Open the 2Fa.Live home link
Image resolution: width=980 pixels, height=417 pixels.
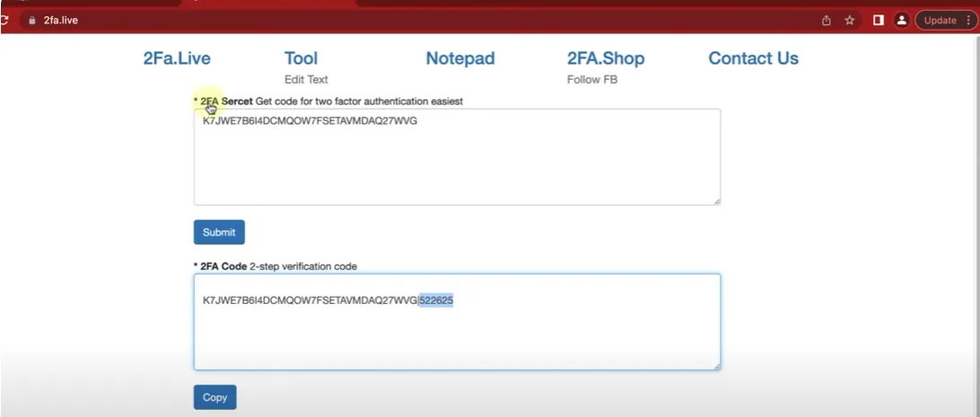177,58
